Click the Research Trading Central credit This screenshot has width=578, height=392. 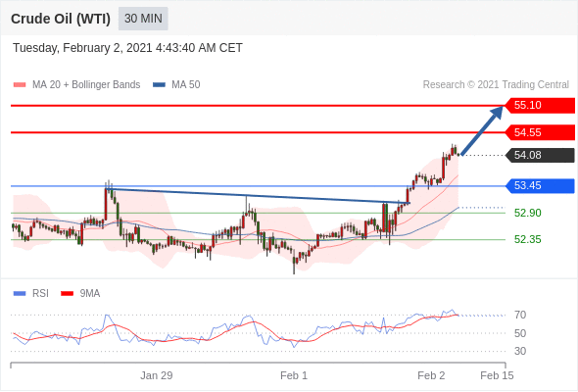click(496, 85)
